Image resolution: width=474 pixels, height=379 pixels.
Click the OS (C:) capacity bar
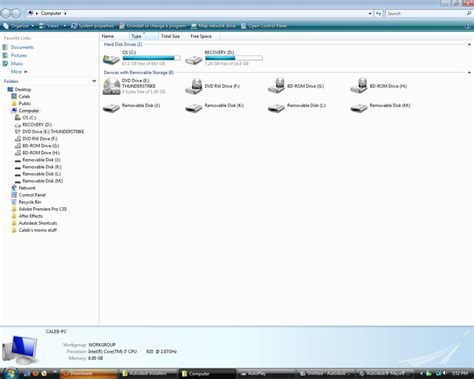tap(151, 58)
